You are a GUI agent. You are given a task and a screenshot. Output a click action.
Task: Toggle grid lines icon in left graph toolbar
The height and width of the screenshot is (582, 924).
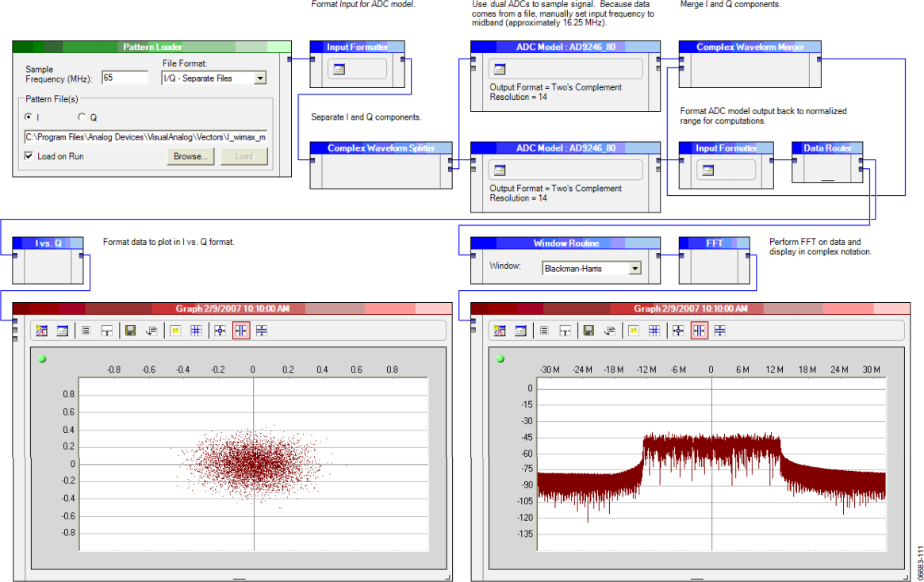pyautogui.click(x=196, y=331)
